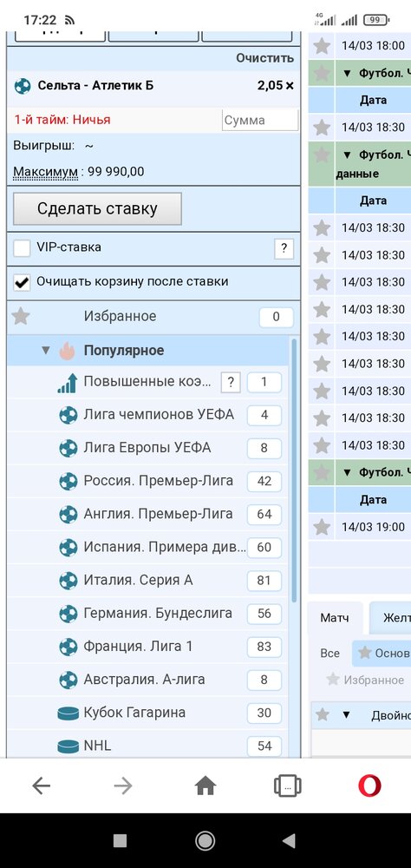Open the help icon next to Повышенные коэ…
411x868 pixels.
231,383
